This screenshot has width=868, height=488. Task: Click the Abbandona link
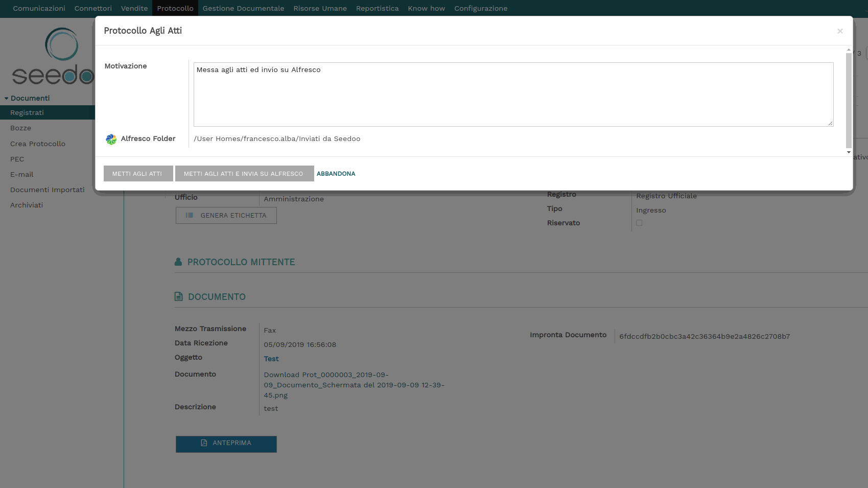click(336, 174)
